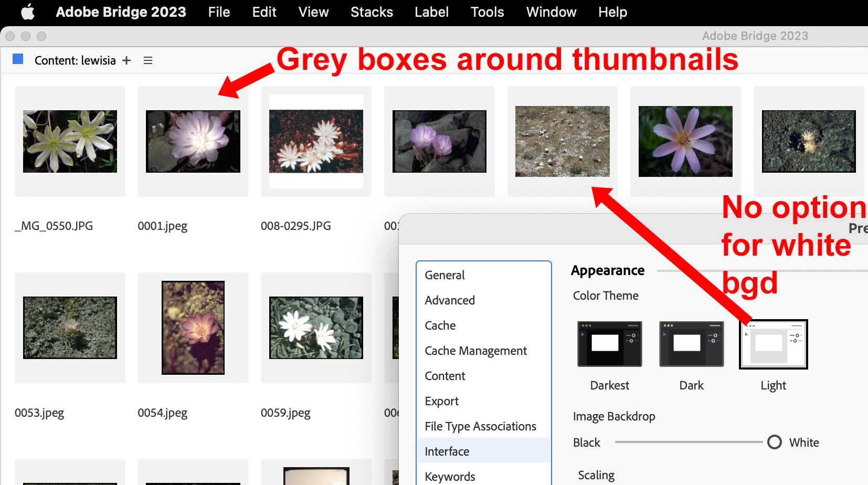Viewport: 868px width, 485px height.
Task: Click the file name 0054.jpeg
Action: [x=163, y=413]
